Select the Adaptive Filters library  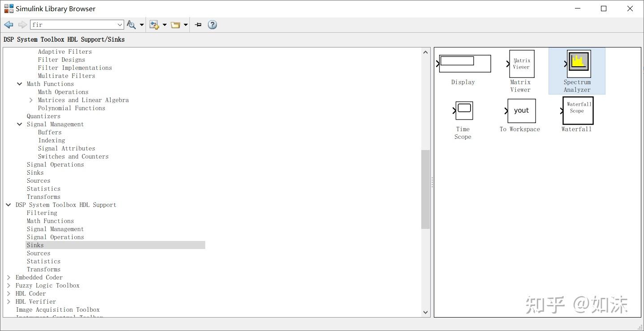[x=65, y=52]
